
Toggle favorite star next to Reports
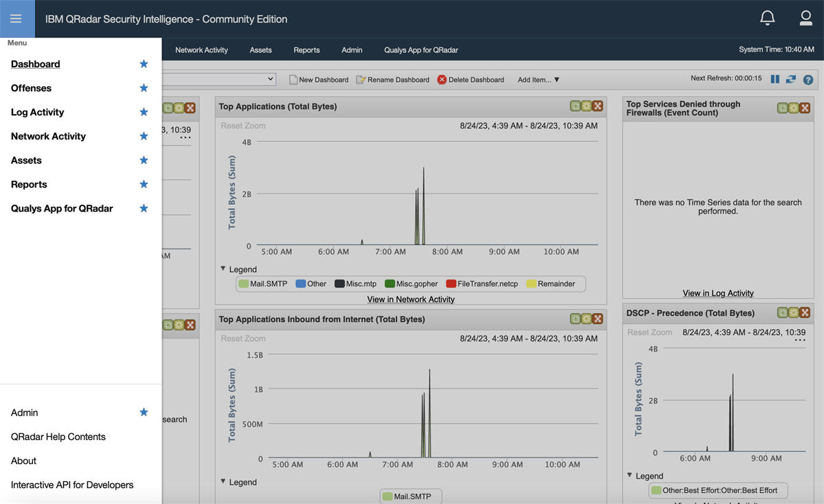[x=144, y=184]
